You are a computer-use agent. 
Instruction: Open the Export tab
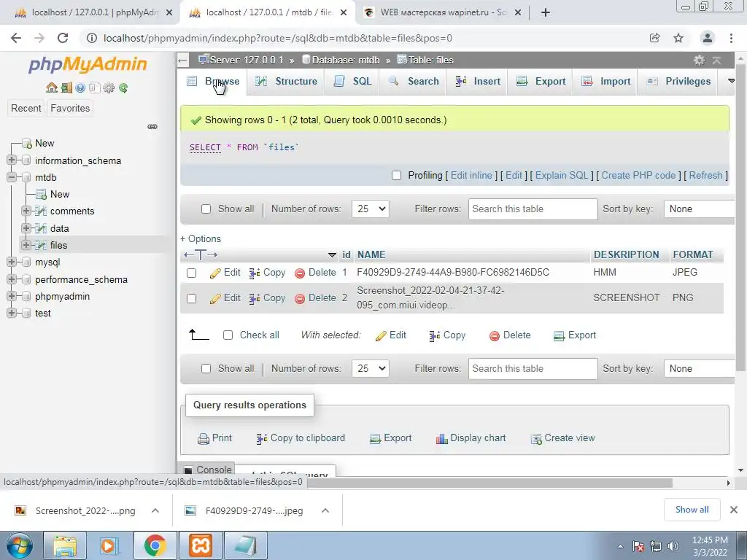click(541, 82)
